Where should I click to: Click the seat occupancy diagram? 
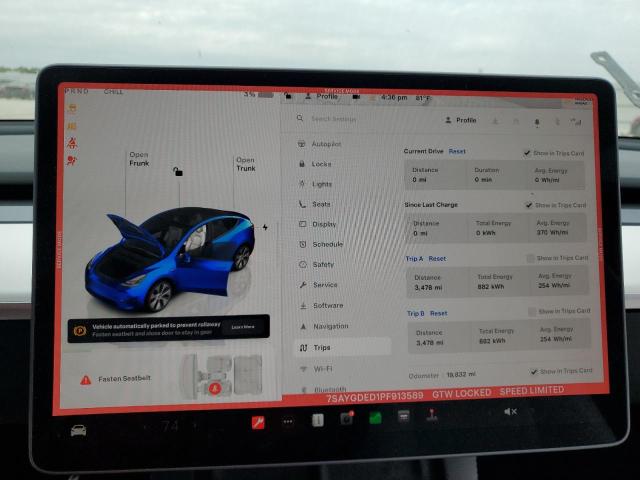pos(222,376)
